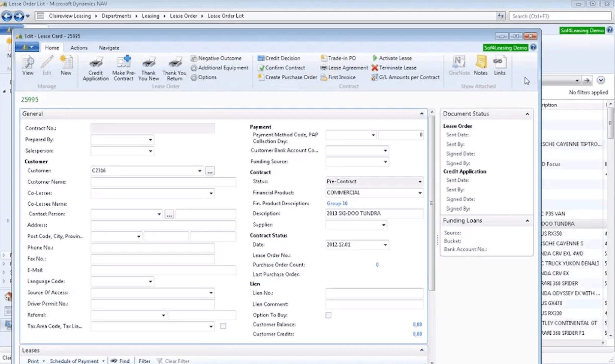Click Description field 2013 SKI-DOO TUNDRA

[x=374, y=213]
